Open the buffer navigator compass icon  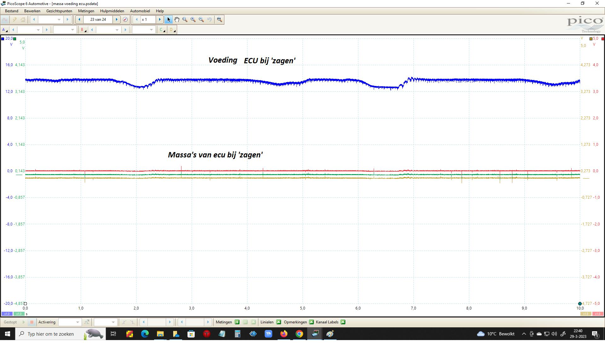[x=125, y=20]
